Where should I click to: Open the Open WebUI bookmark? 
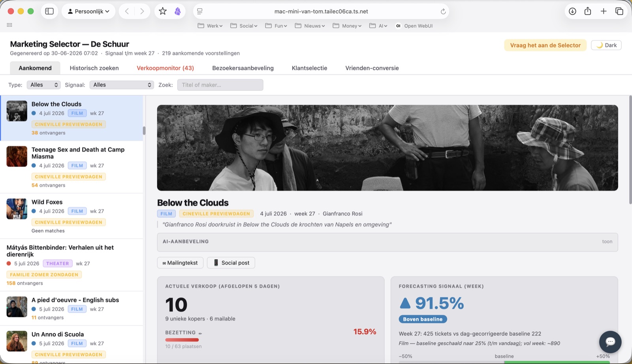click(x=414, y=26)
